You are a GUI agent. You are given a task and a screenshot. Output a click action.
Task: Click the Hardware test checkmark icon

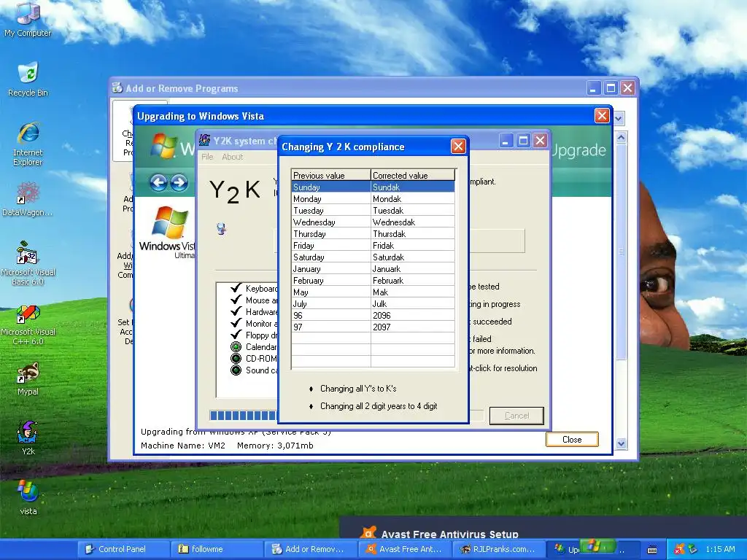236,311
